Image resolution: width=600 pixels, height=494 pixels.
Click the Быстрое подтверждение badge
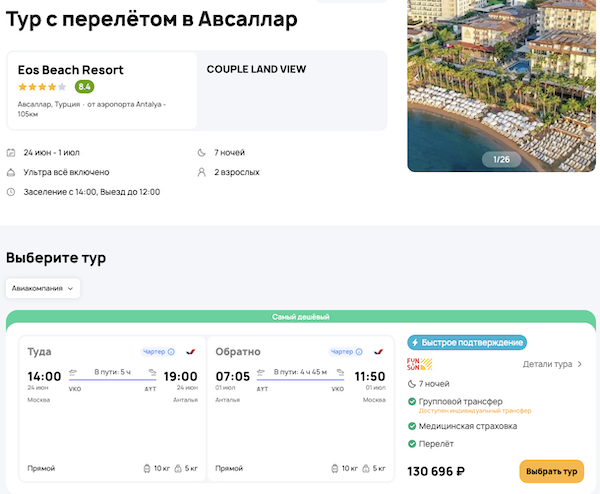[x=467, y=342]
